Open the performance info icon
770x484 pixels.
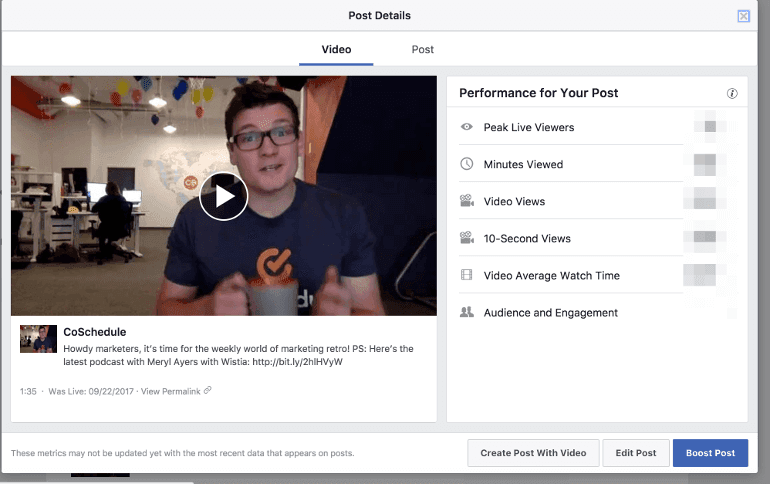tap(732, 93)
